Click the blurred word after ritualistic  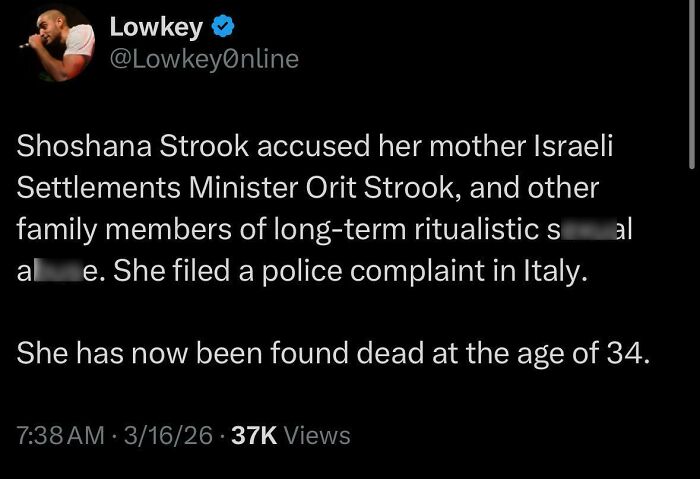[x=590, y=229]
